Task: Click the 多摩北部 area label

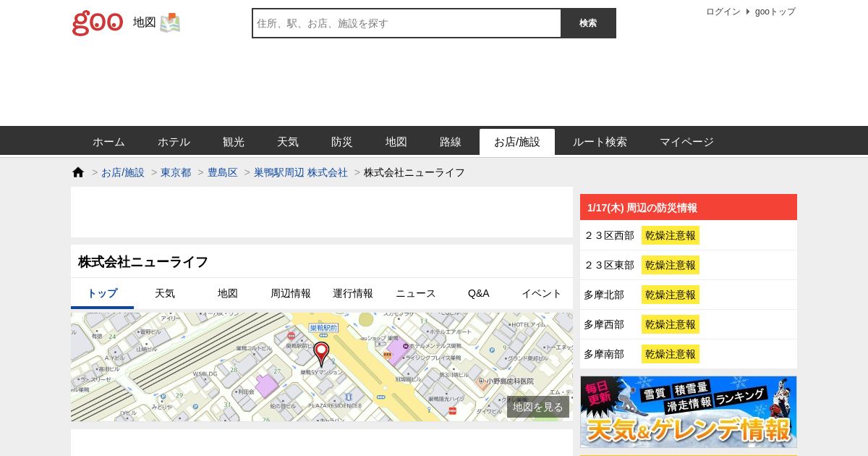Action: pyautogui.click(x=604, y=295)
